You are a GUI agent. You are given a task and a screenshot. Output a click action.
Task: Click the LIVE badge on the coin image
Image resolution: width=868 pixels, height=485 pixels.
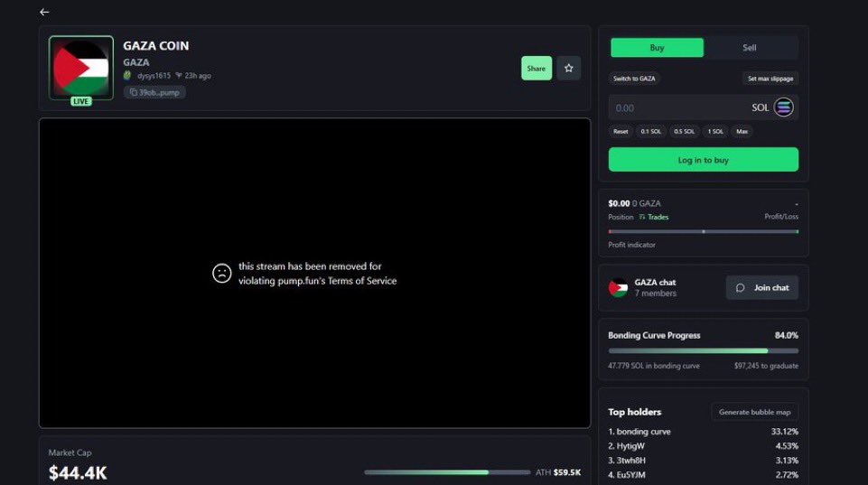coord(80,101)
